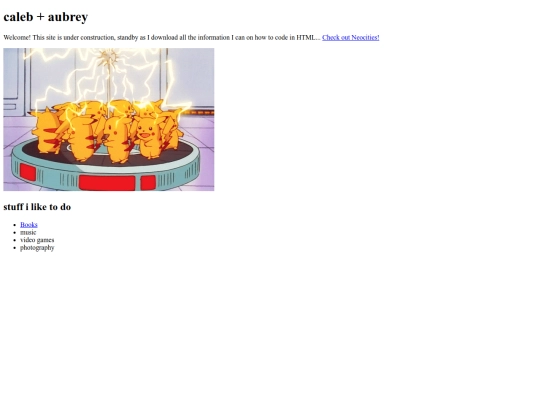Click the word HTML in the paragraph
540x405 pixels.
point(306,38)
